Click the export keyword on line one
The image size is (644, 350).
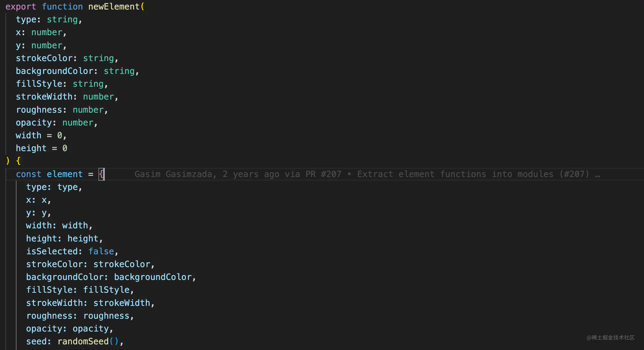pos(21,7)
